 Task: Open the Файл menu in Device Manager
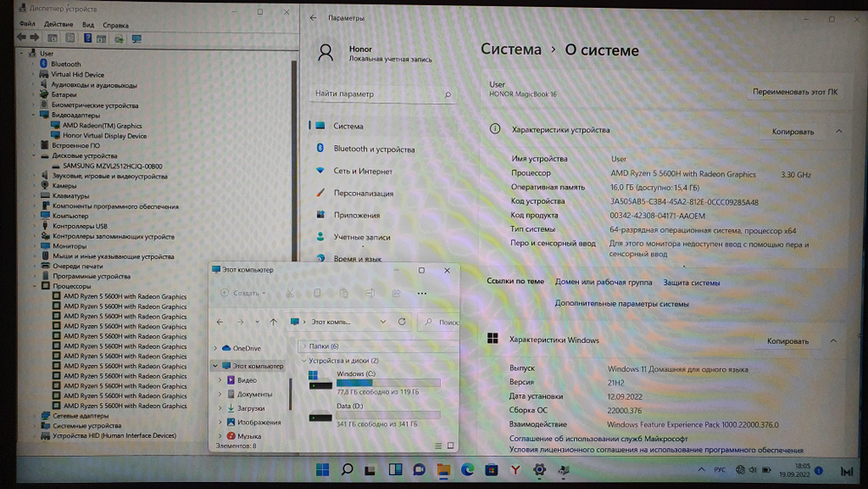(x=27, y=24)
